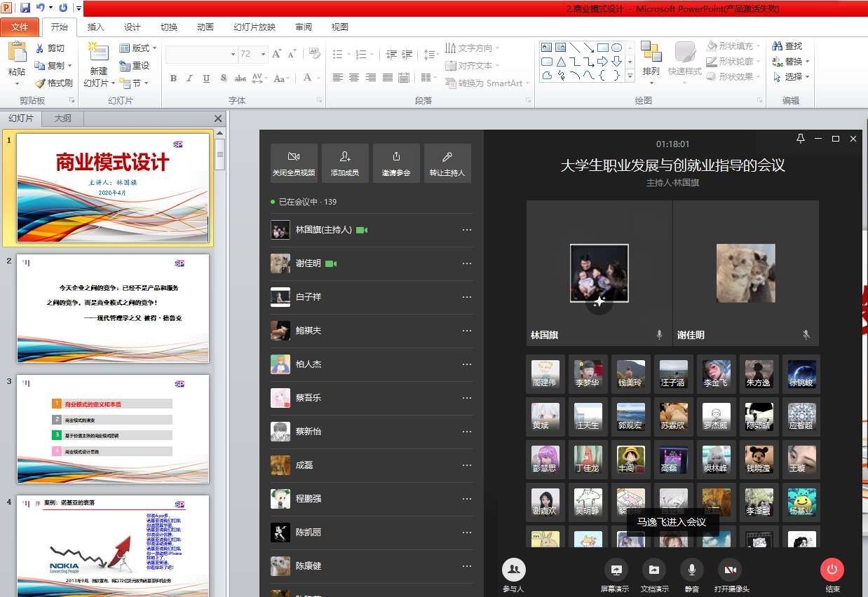Viewport: 868px width, 597px height.
Task: Click the 关闭全员视频 button
Action: (x=294, y=163)
